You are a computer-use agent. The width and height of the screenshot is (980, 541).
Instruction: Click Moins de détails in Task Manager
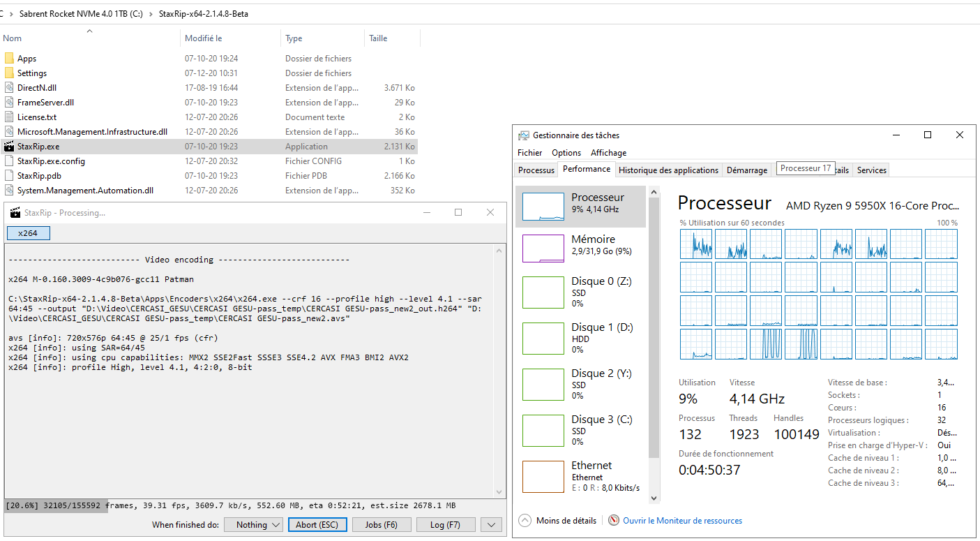pos(566,521)
